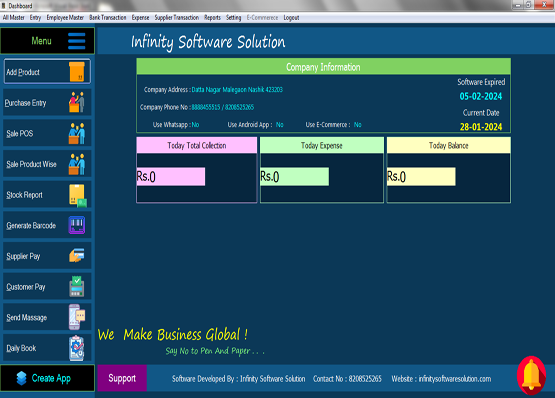Click the Today Total Collection header

197,145
